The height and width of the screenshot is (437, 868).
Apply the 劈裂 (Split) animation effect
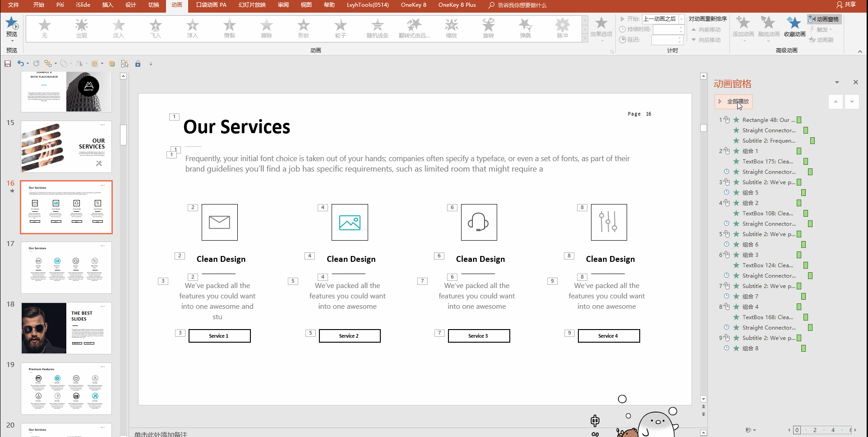(x=230, y=28)
